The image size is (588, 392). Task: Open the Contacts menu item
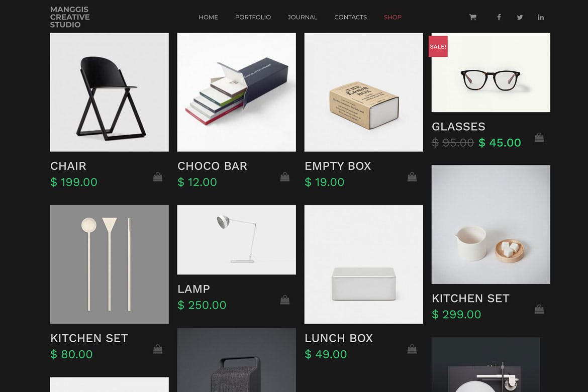351,17
